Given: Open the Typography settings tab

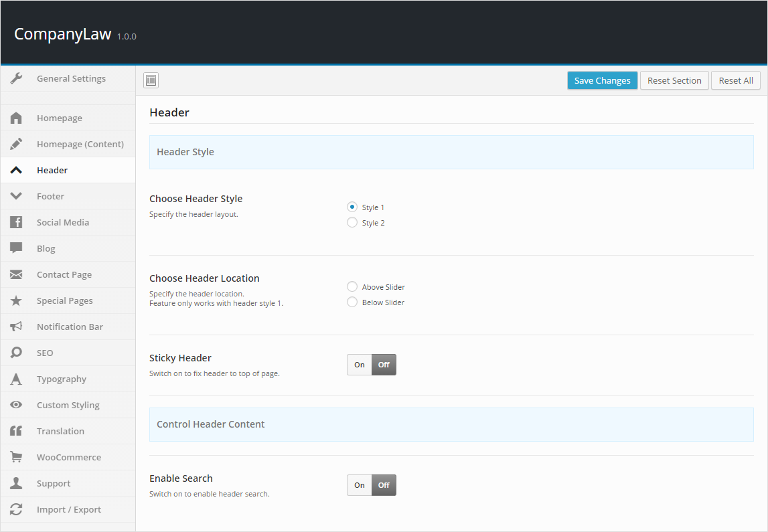Looking at the screenshot, I should (x=62, y=379).
